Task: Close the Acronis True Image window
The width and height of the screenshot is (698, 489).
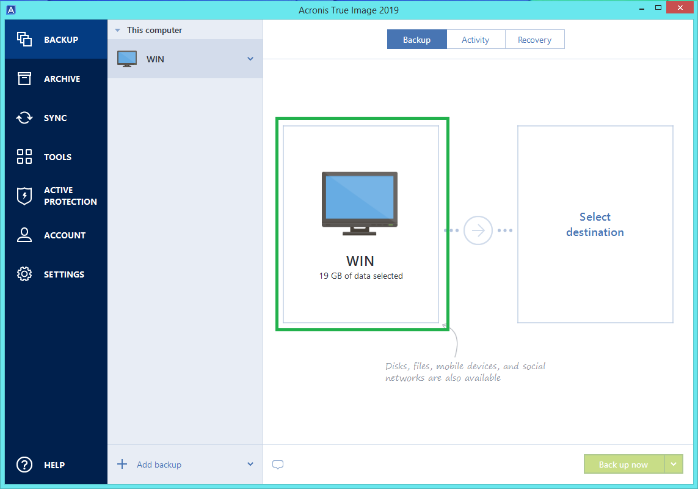Action: [x=680, y=8]
